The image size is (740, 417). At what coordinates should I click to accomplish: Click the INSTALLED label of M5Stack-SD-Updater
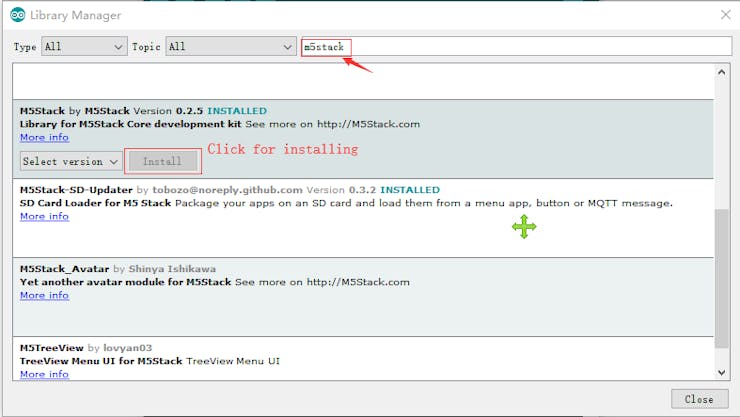pos(410,190)
